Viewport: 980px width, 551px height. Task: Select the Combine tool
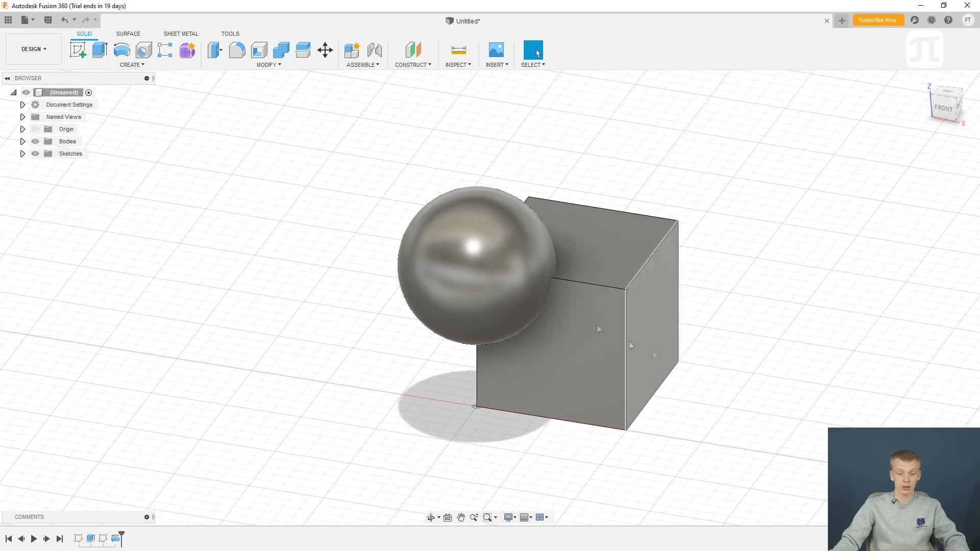pyautogui.click(x=281, y=50)
